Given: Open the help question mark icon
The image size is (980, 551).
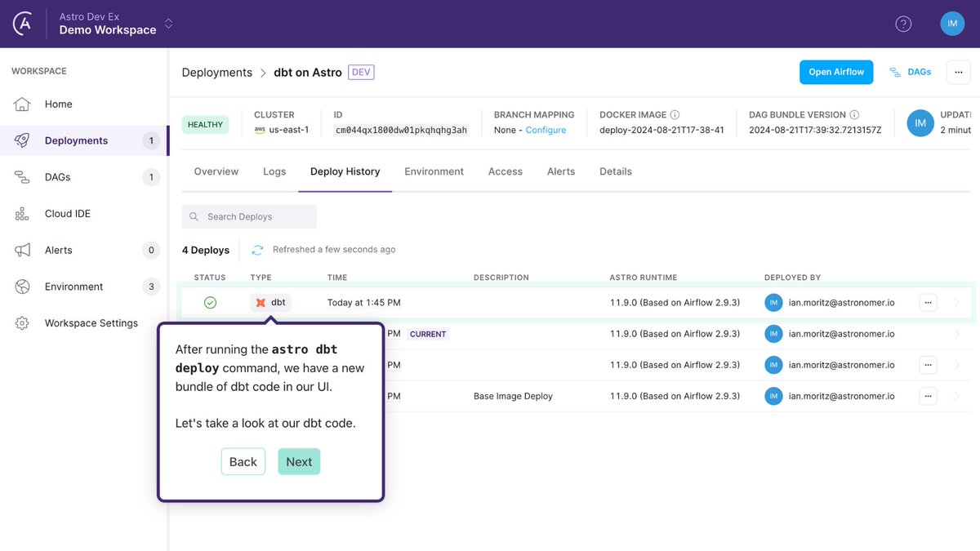Looking at the screenshot, I should click(x=903, y=24).
